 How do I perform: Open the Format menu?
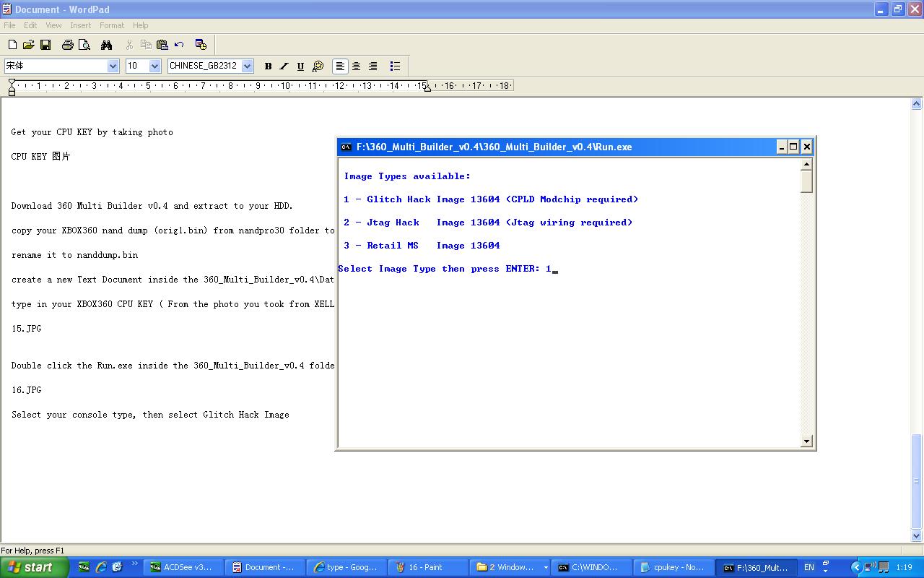point(112,25)
